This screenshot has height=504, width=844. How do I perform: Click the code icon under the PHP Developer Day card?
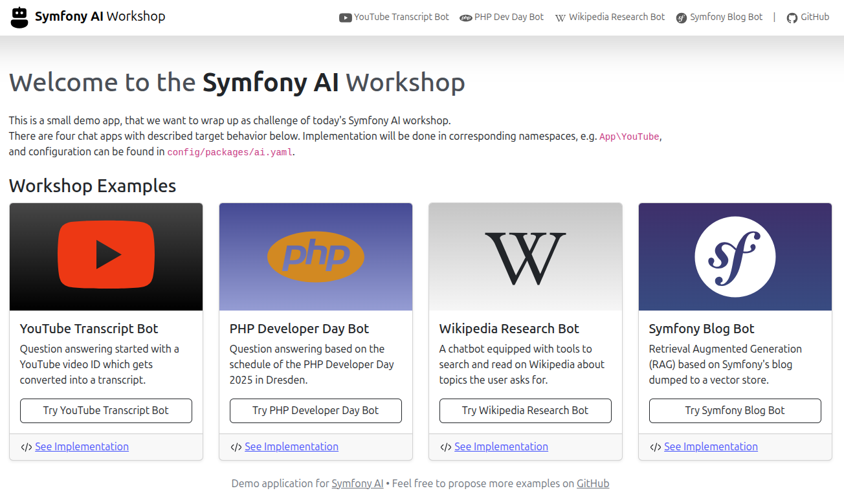[x=235, y=446]
